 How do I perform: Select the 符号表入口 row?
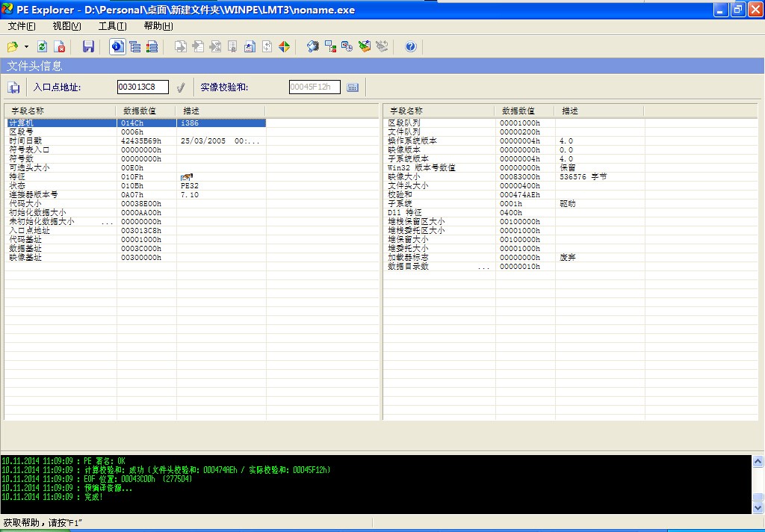click(136, 150)
